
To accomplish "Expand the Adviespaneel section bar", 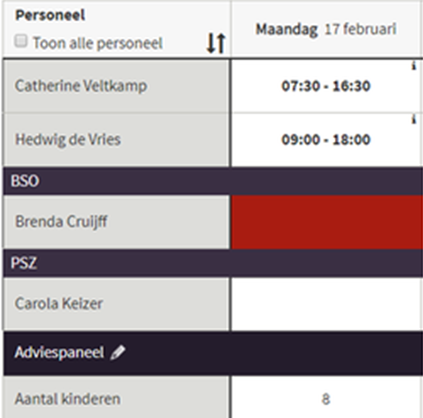I will (x=213, y=353).
